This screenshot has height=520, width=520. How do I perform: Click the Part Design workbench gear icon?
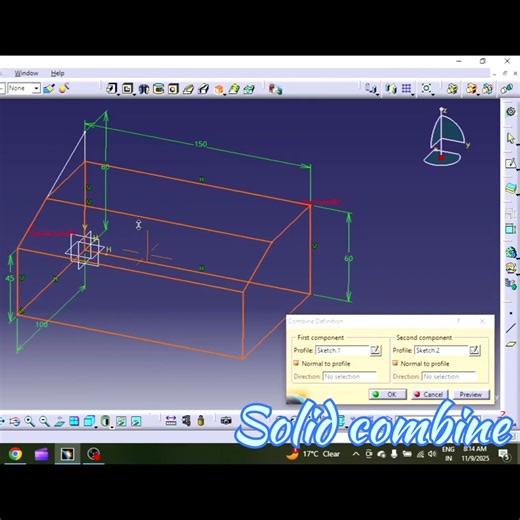pyautogui.click(x=510, y=112)
